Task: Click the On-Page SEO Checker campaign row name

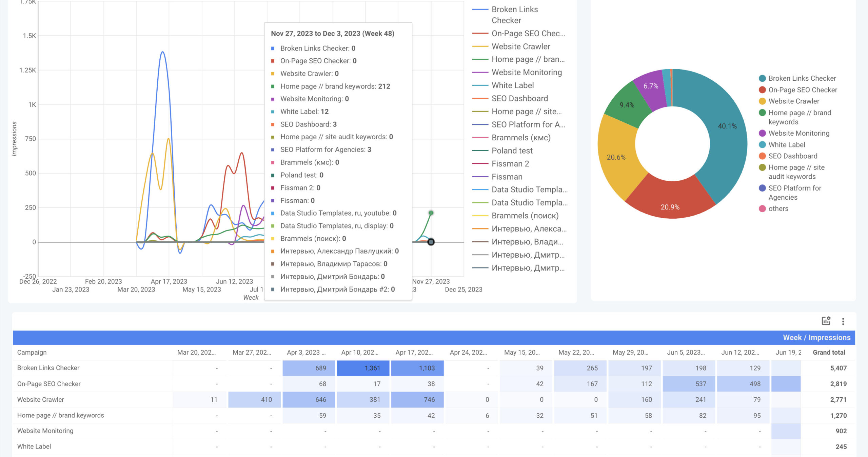Action: 49,384
